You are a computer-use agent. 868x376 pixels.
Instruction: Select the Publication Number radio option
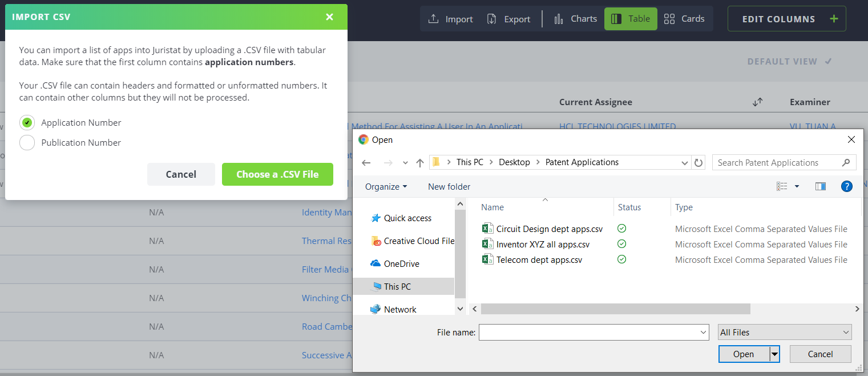point(27,142)
